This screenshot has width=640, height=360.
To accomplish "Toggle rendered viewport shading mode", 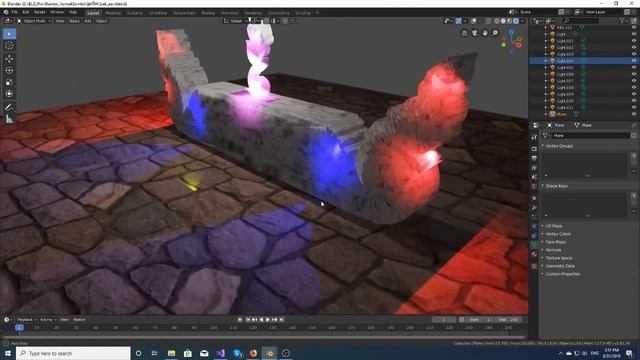I will (x=516, y=21).
